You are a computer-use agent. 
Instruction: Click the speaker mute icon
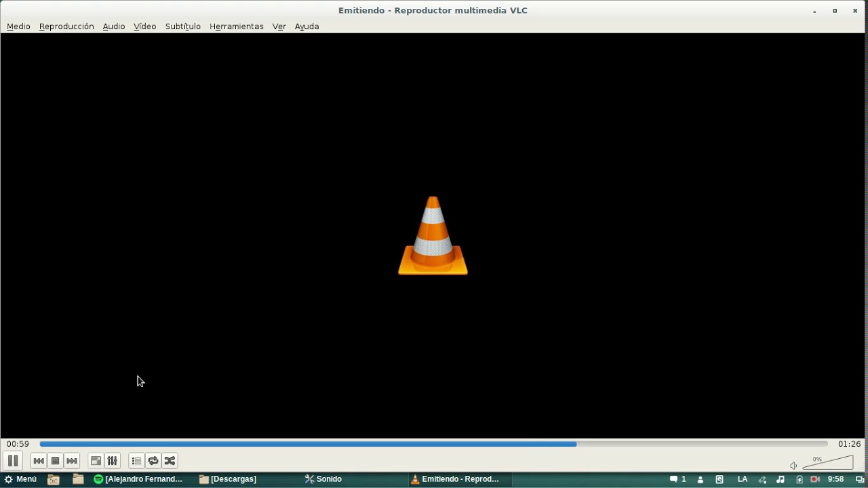tap(793, 466)
